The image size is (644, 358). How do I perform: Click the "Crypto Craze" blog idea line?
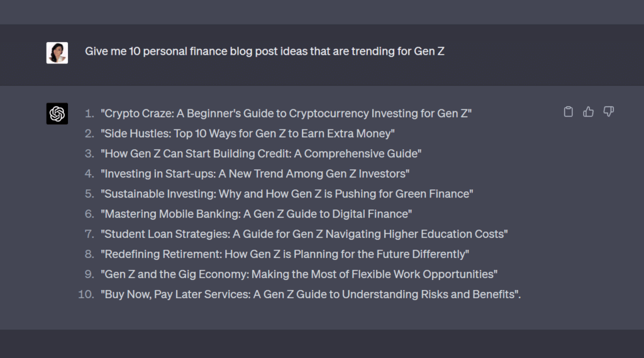pos(286,114)
